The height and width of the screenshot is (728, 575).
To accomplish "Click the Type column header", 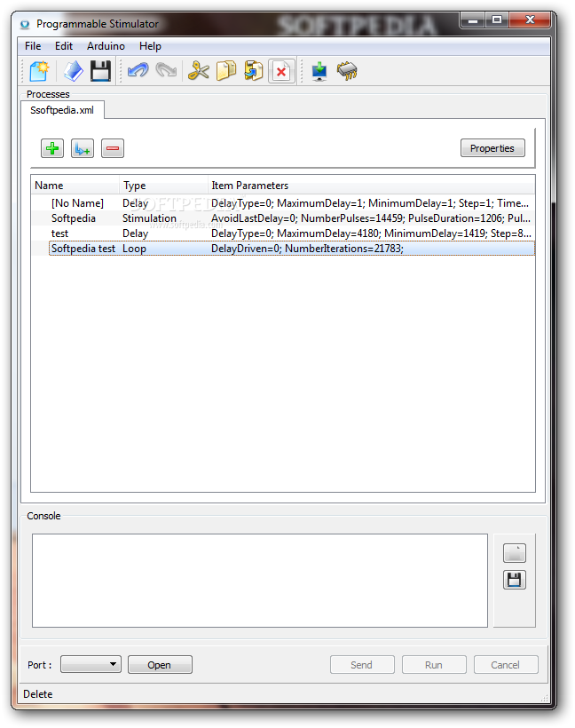I will [x=163, y=186].
